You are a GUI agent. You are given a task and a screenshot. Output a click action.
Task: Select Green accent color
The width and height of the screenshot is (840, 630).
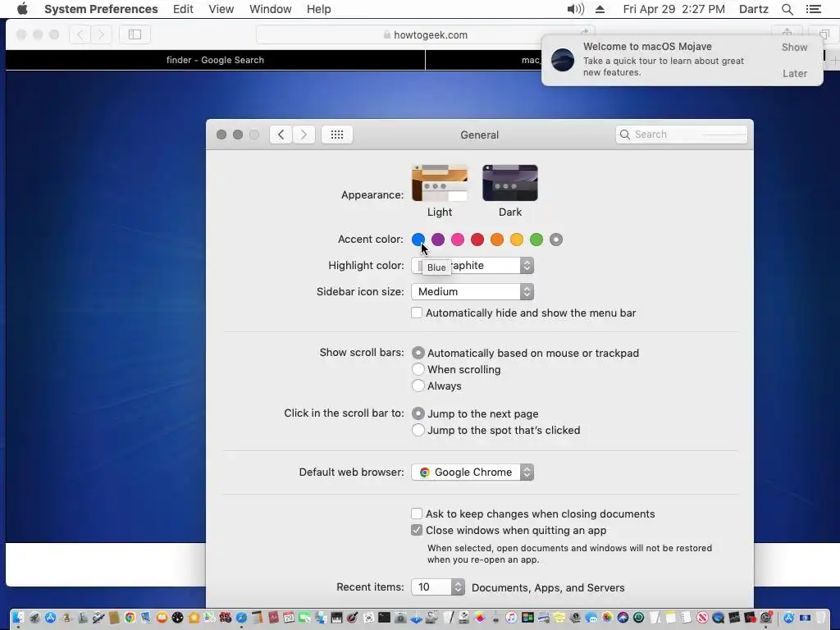536,240
